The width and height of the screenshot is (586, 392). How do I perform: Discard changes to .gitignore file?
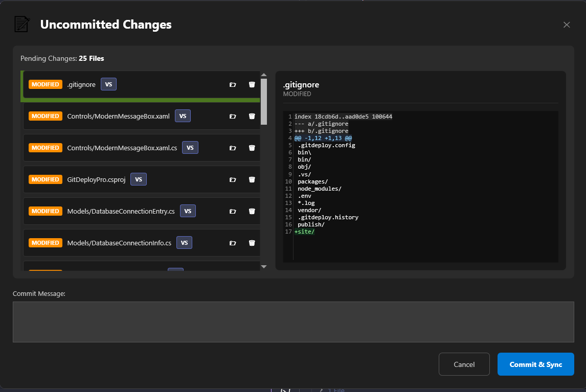pos(252,84)
